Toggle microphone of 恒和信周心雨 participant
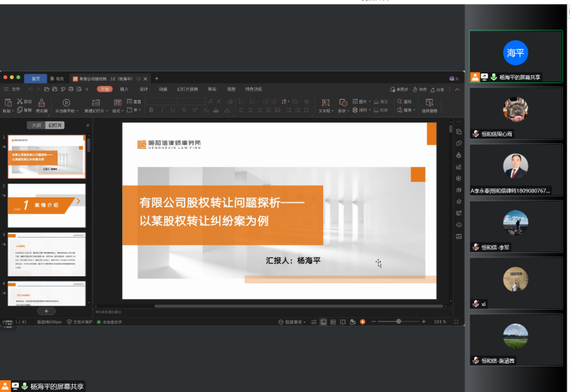The height and width of the screenshot is (392, 570). (x=476, y=134)
